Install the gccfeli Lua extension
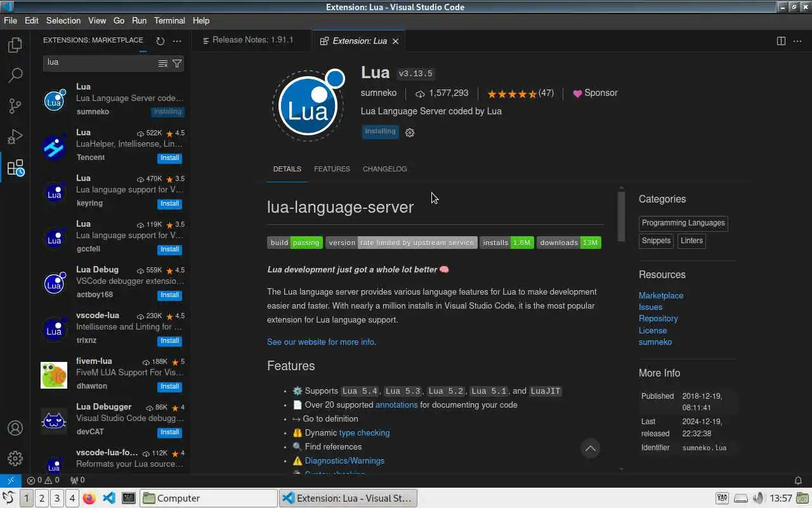812x508 pixels. pyautogui.click(x=169, y=249)
